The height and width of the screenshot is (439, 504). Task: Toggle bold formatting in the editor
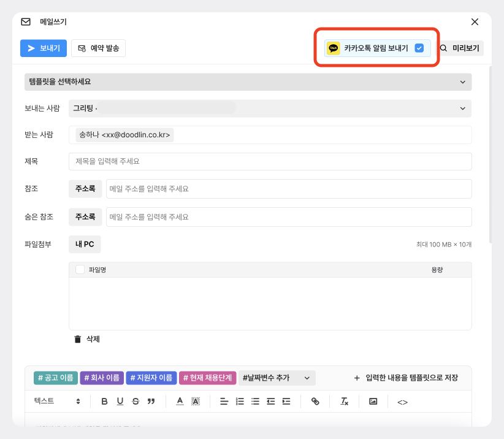pyautogui.click(x=104, y=402)
